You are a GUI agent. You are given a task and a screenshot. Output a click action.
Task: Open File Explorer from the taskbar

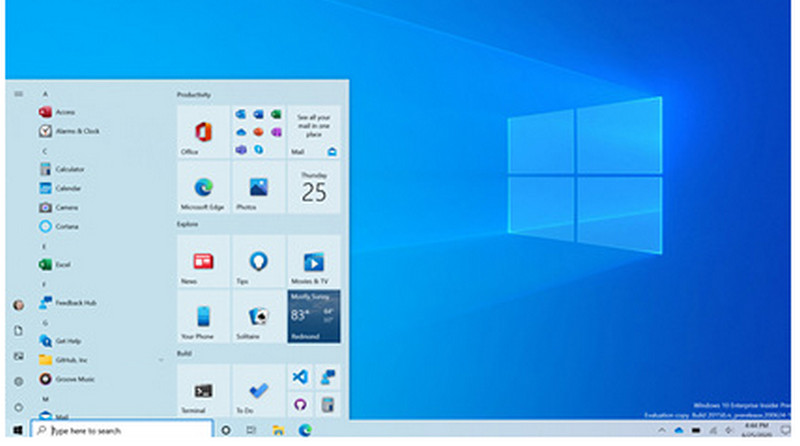(278, 430)
